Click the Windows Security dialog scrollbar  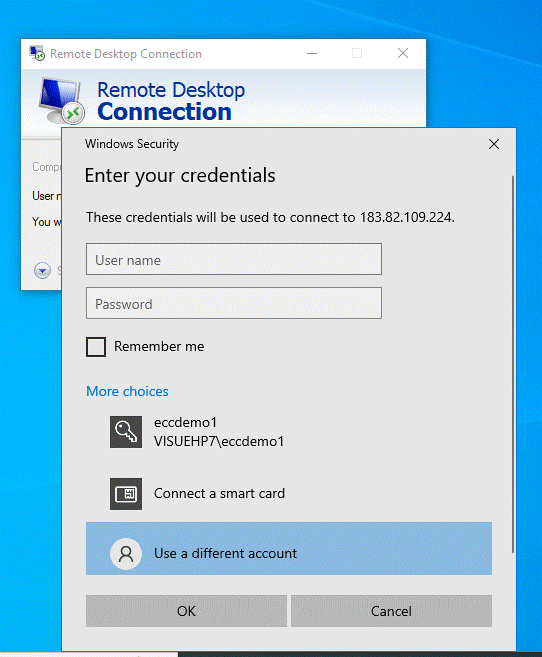[x=513, y=365]
